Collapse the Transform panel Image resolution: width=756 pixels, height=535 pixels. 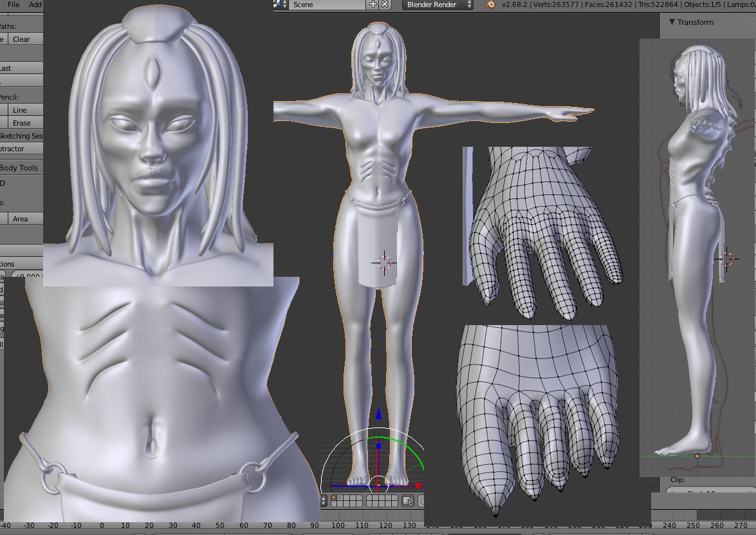click(672, 22)
